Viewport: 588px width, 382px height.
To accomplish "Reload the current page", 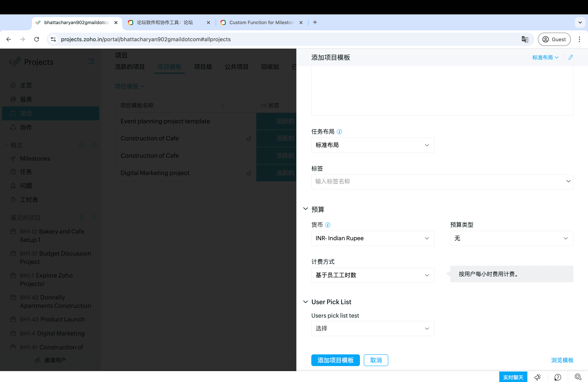I will [x=37, y=39].
